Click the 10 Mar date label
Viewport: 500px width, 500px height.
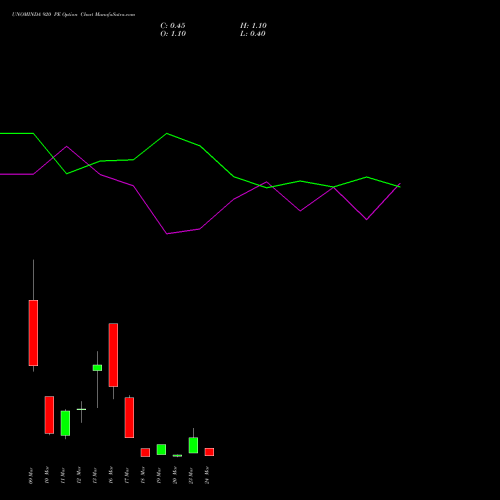(x=47, y=475)
